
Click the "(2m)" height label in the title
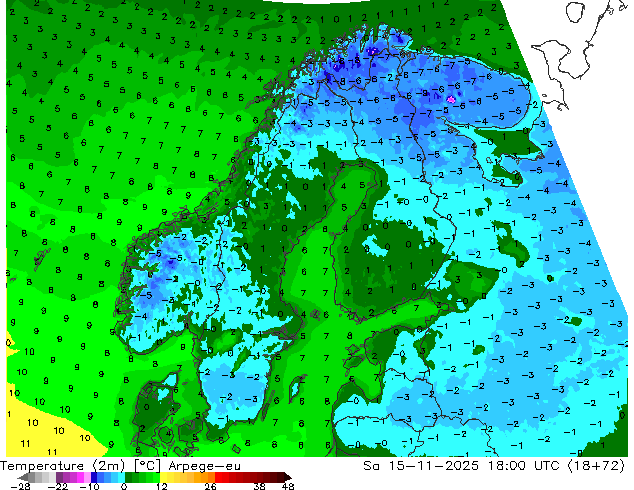109,466
